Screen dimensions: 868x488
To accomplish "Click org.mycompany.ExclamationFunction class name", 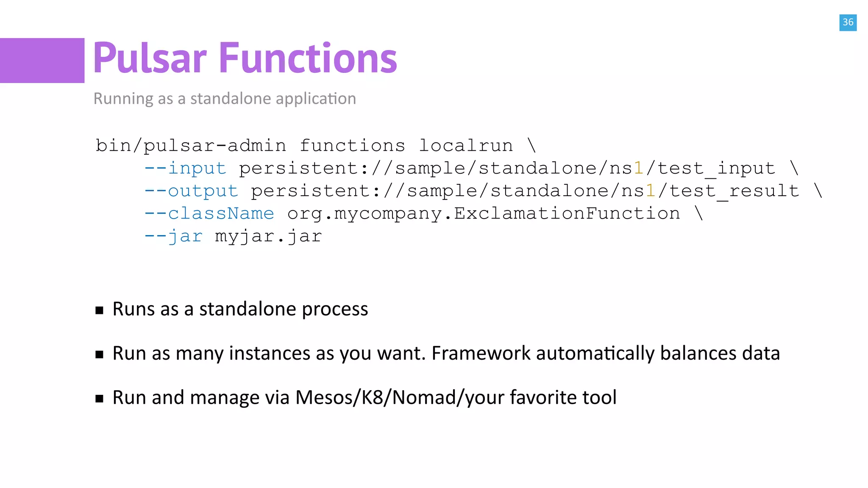I will point(484,213).
